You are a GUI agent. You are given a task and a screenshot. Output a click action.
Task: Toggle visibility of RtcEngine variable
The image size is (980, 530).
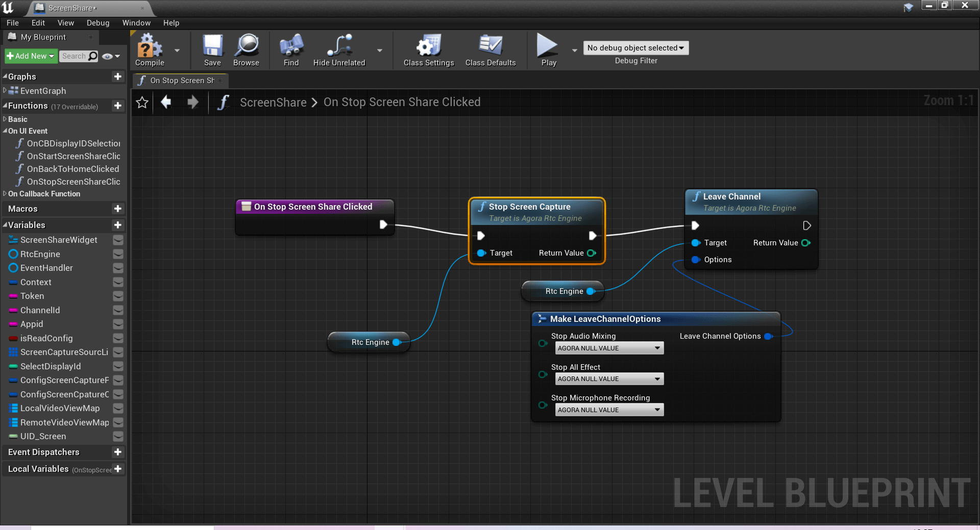coord(118,254)
